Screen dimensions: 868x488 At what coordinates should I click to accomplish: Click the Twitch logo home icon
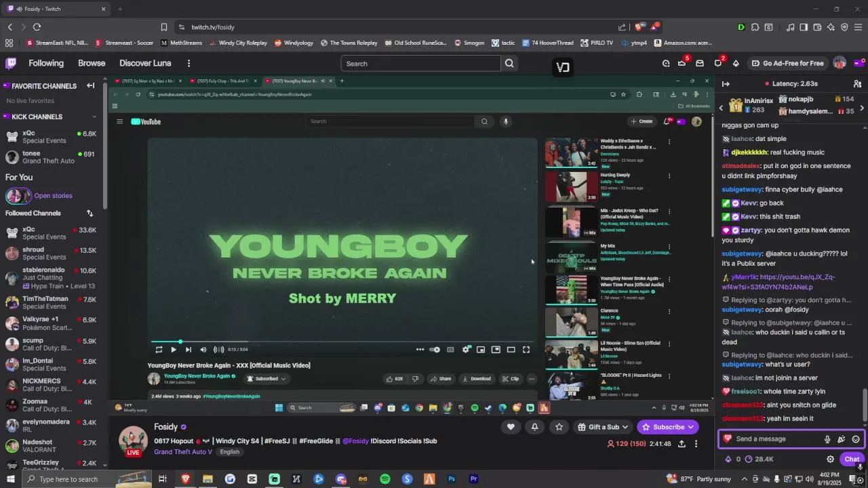click(11, 63)
